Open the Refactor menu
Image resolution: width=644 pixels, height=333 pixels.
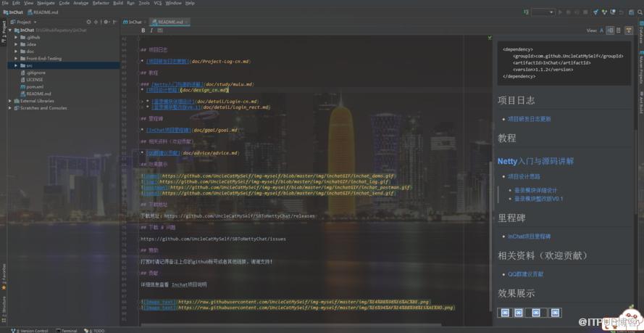pyautogui.click(x=101, y=3)
